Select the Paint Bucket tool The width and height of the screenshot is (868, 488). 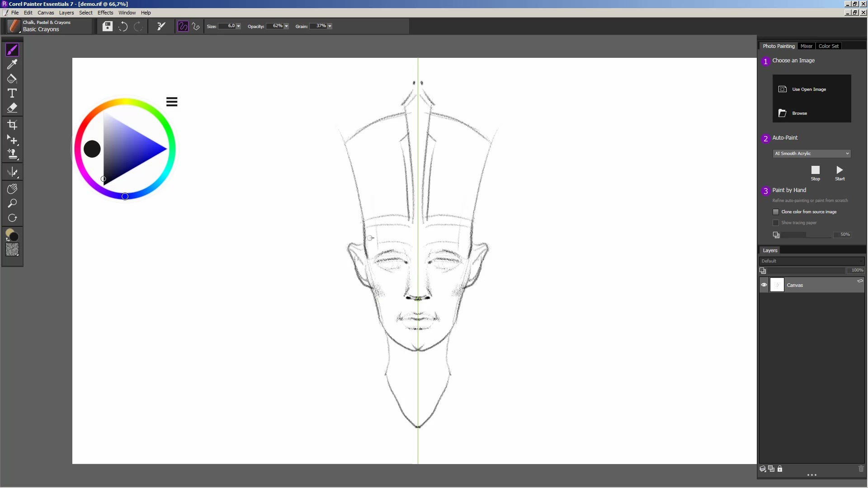click(12, 79)
